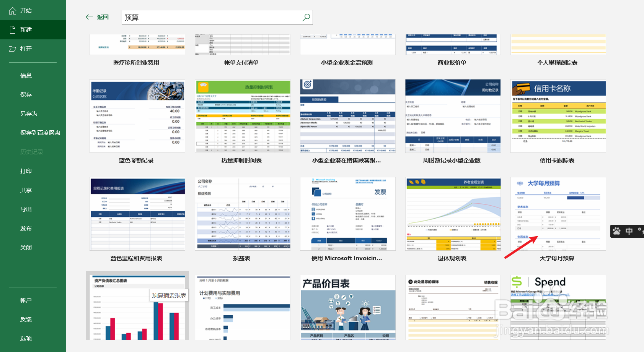Viewport: 644px width, 352px height.
Task: Open the 打印 page
Action: [26, 171]
